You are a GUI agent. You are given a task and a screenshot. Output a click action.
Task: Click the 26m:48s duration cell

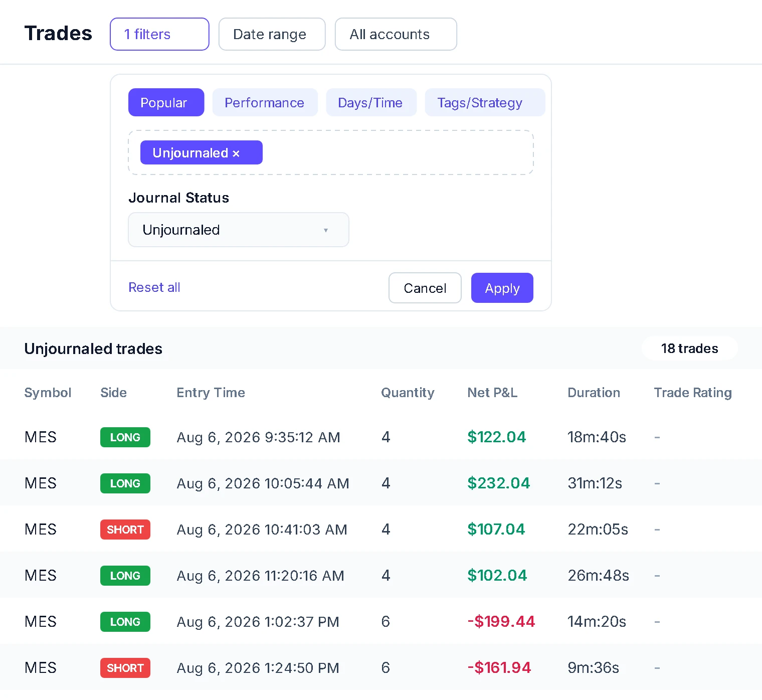click(598, 575)
